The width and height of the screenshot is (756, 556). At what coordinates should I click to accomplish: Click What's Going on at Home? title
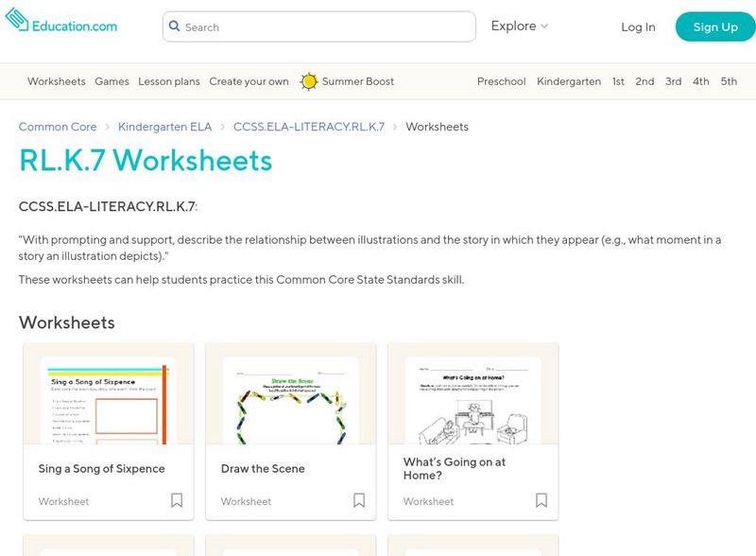pos(455,469)
